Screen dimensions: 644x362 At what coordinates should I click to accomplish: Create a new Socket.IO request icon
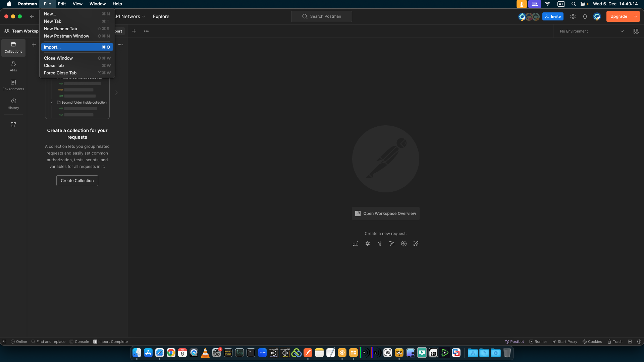(404, 244)
